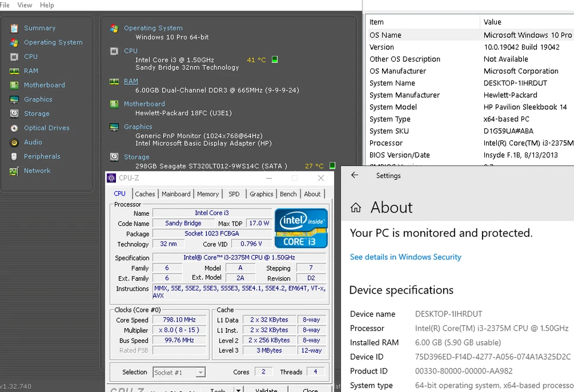Select the Network icon in the sidebar
The image size is (574, 392).
tap(13, 170)
